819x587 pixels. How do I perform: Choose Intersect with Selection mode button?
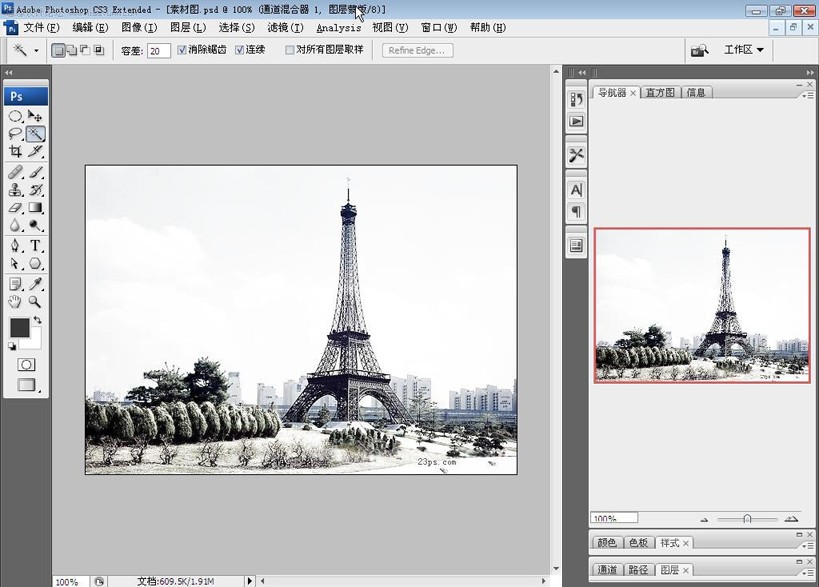[99, 50]
